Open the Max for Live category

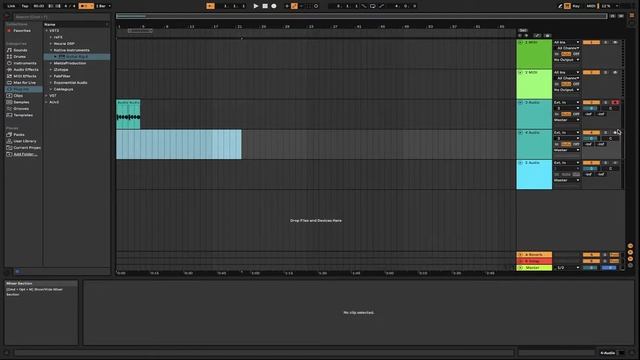pos(24,83)
